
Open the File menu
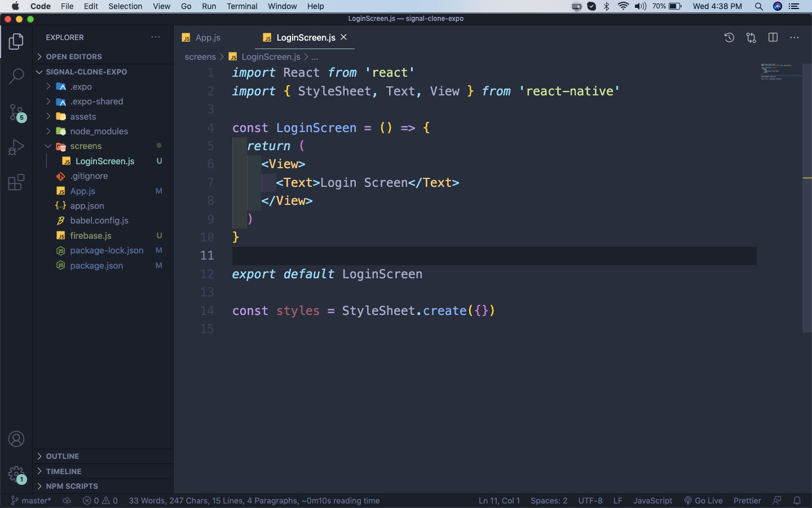click(67, 6)
